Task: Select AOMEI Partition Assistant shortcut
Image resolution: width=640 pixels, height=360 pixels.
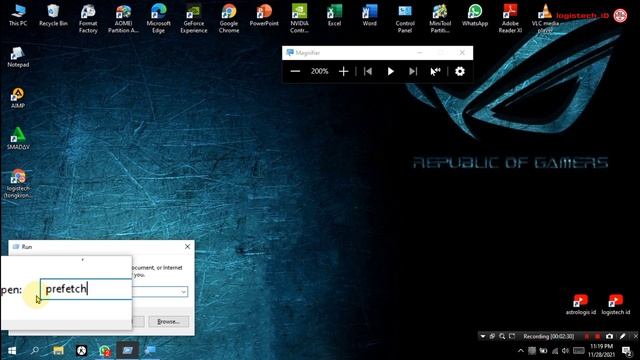Action: (123, 18)
